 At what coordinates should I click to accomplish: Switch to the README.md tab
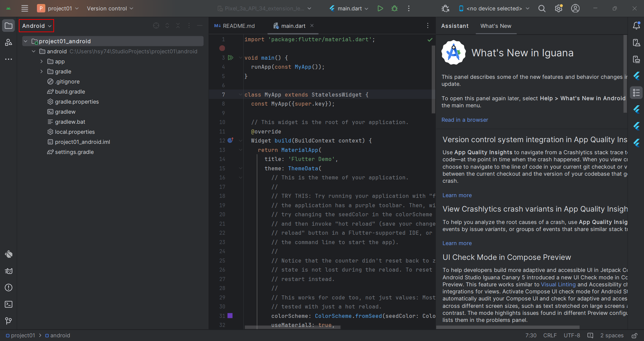(235, 26)
